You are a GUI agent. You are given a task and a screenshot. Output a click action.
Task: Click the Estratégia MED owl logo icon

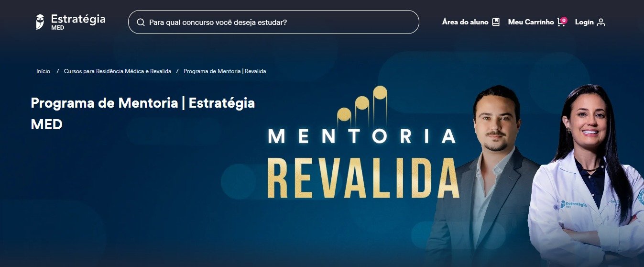[40, 22]
